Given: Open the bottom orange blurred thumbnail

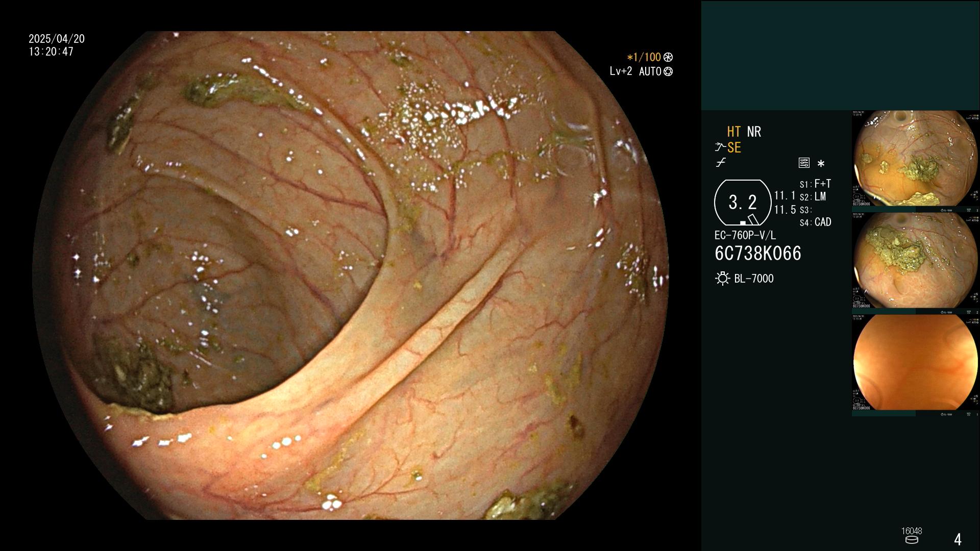Looking at the screenshot, I should coord(915,363).
